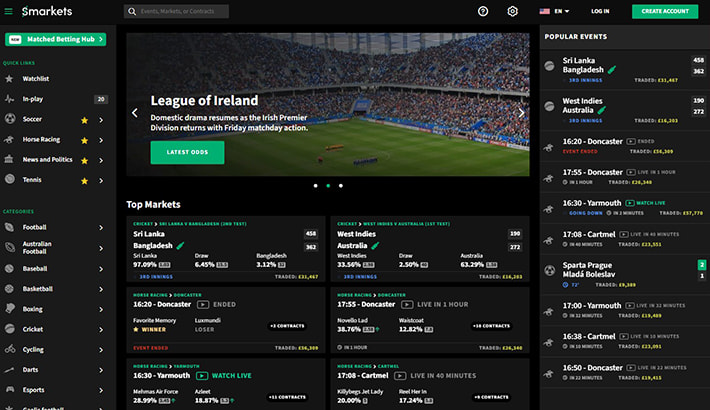
Task: Expand the Australian Football chevron
Action: click(x=101, y=248)
